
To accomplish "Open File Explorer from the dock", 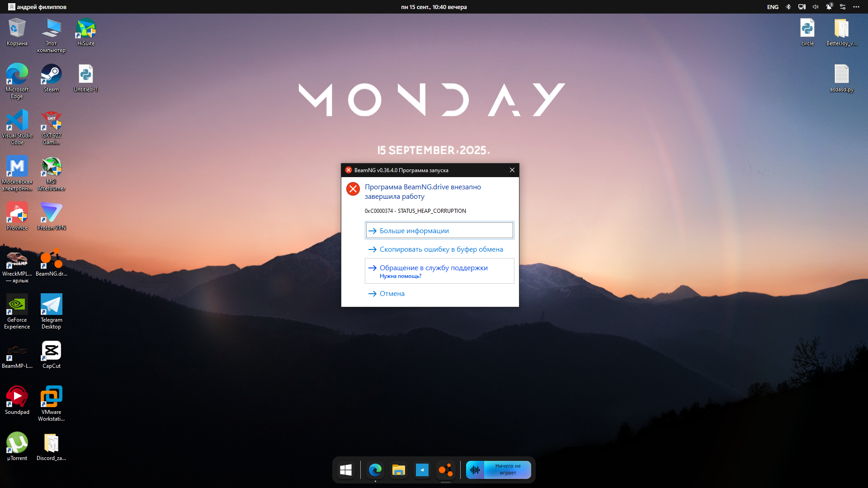I will coord(398,470).
